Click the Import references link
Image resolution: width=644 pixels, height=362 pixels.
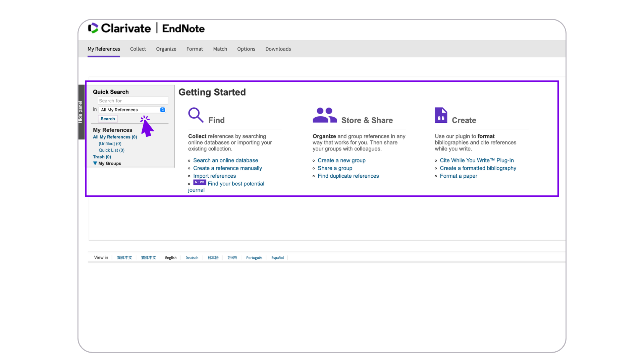tap(214, 176)
